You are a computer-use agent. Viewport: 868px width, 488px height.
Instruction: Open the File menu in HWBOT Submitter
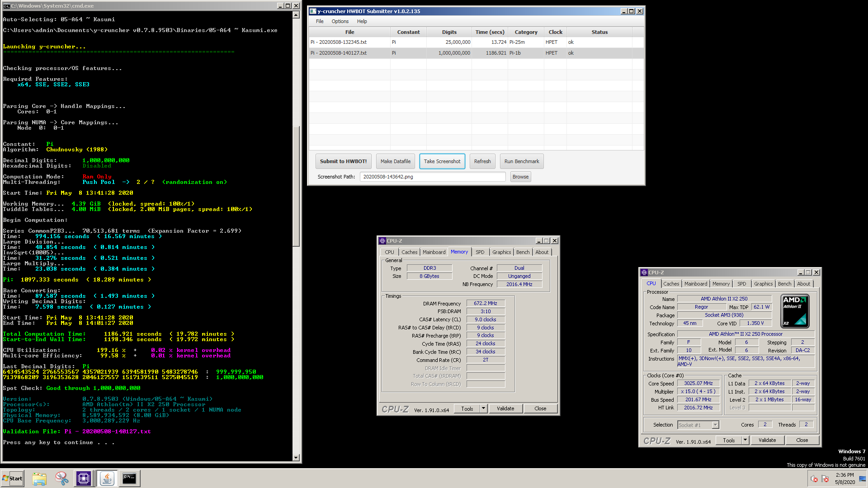(320, 21)
